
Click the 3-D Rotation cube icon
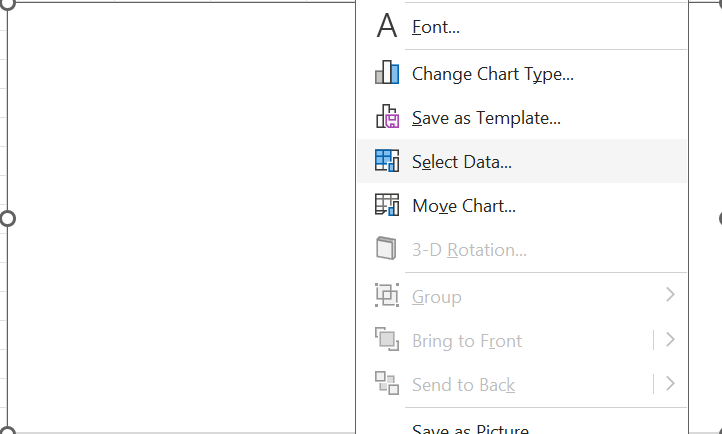click(x=386, y=249)
